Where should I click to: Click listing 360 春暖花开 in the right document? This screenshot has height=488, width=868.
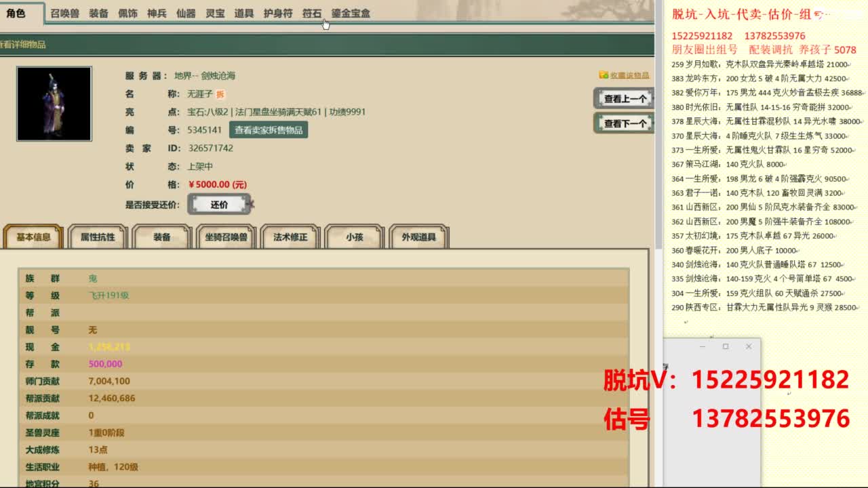pos(734,250)
